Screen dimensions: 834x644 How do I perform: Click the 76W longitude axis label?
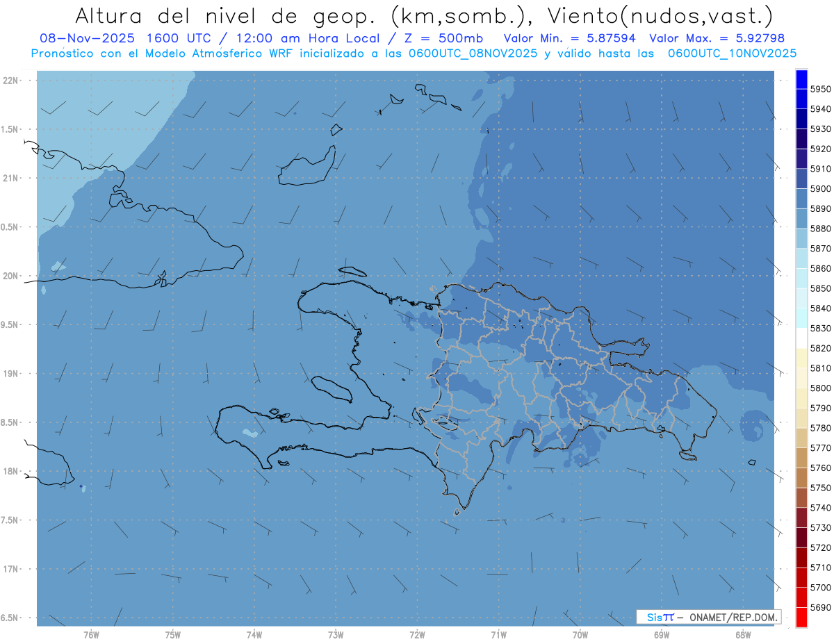(91, 634)
